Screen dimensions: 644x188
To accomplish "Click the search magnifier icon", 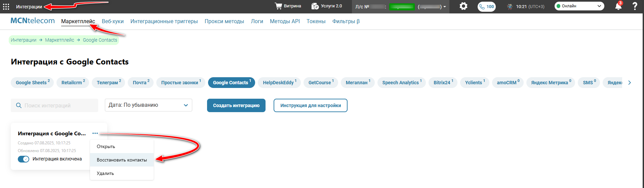I will pos(19,105).
